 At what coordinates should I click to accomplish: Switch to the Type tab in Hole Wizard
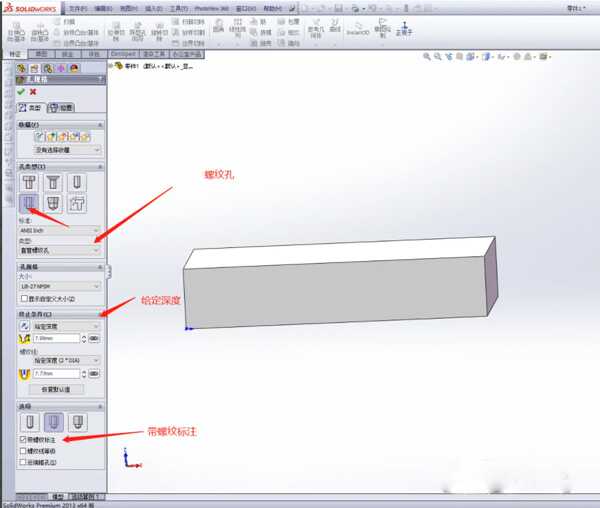click(x=31, y=108)
